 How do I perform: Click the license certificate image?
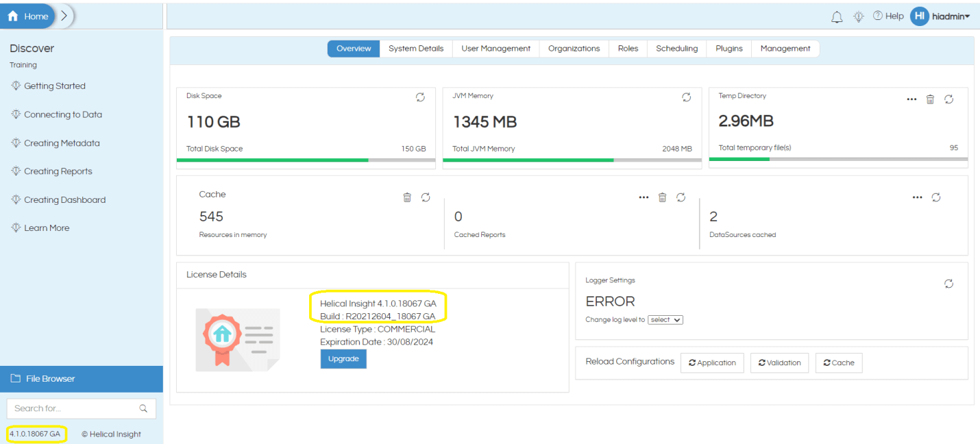238,339
